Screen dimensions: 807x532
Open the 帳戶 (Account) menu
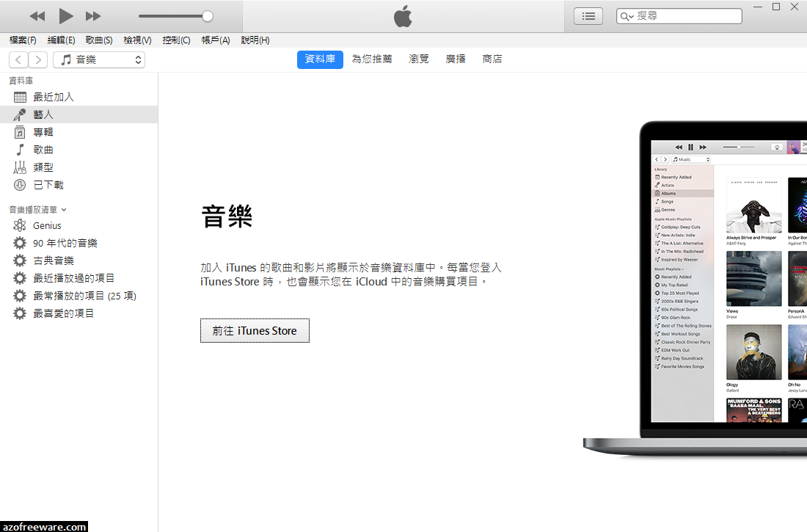tap(215, 40)
